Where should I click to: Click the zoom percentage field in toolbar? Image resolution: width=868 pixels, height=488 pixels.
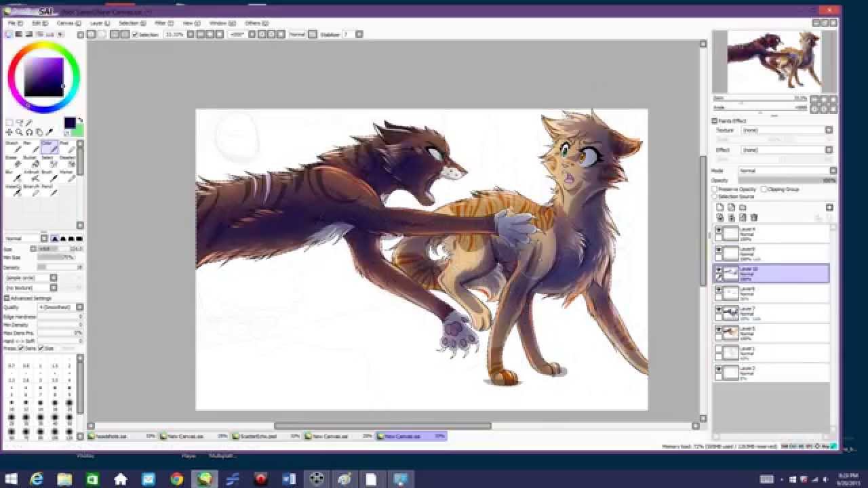pos(174,35)
